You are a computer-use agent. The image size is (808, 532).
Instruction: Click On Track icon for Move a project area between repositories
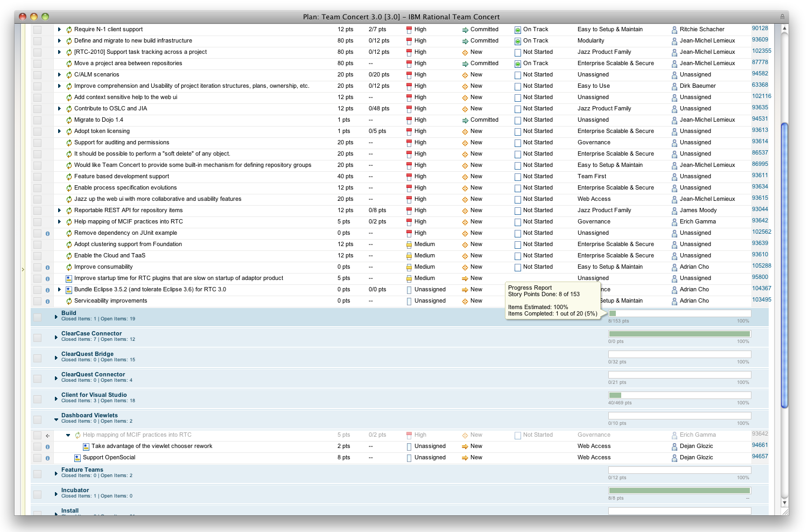(x=518, y=64)
